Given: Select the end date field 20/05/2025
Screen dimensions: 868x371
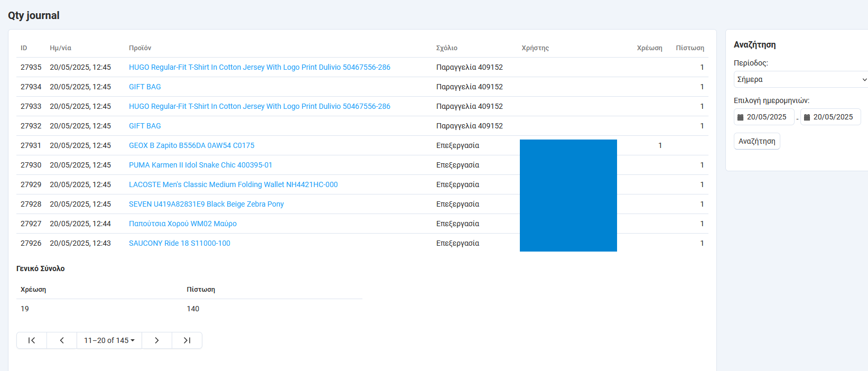Looking at the screenshot, I should 830,117.
